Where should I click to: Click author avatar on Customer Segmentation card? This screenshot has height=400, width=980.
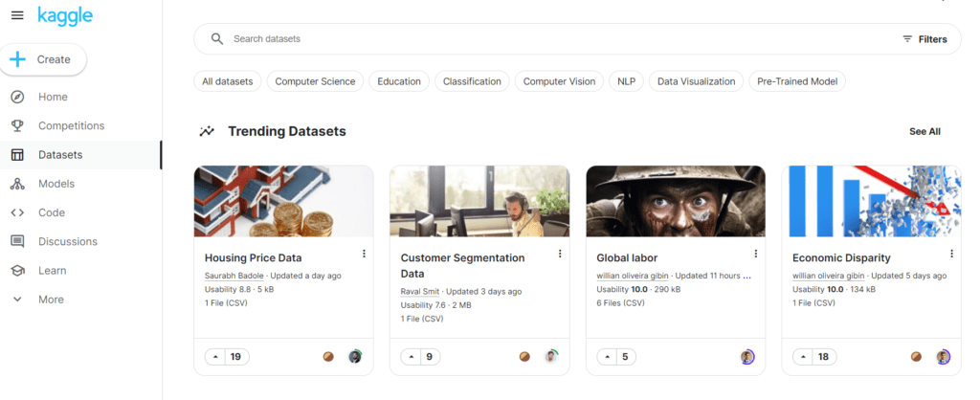550,357
